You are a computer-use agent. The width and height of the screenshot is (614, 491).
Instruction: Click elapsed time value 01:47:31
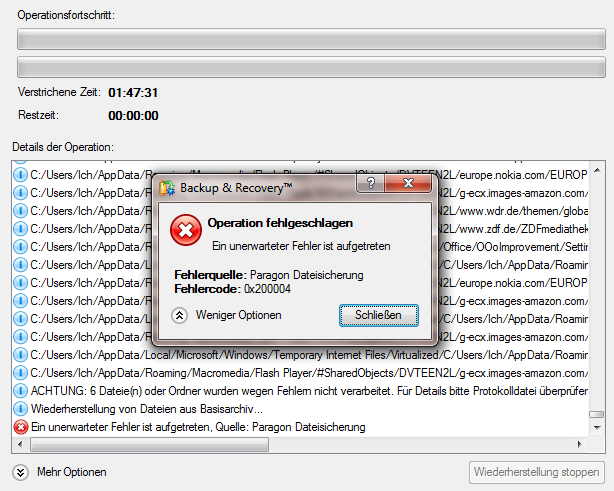[133, 93]
